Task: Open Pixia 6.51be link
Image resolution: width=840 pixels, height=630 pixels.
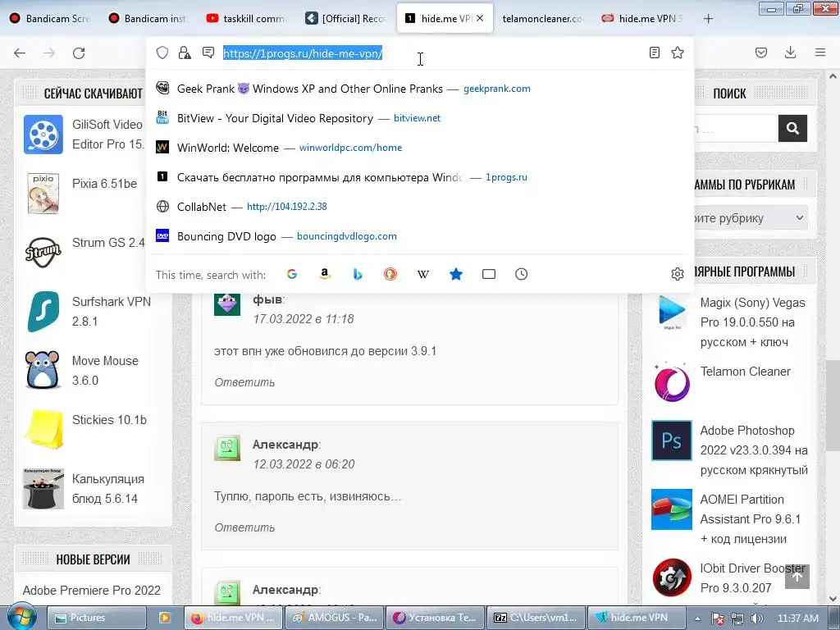Action: click(x=104, y=184)
